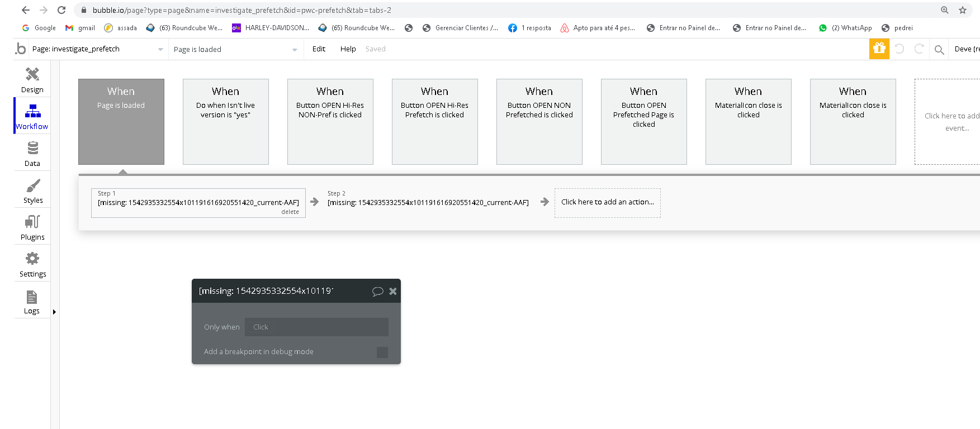This screenshot has width=980, height=429.
Task: Open the Styles tab in sidebar
Action: click(x=32, y=190)
